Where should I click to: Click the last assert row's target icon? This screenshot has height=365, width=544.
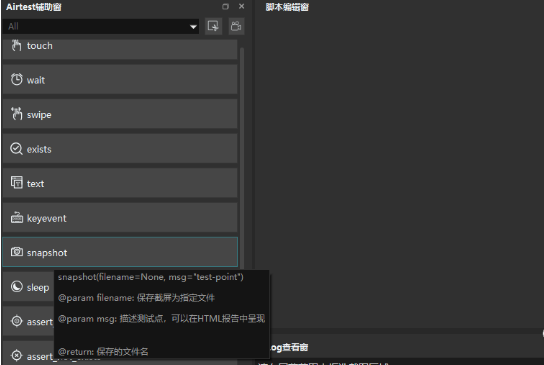tap(17, 355)
